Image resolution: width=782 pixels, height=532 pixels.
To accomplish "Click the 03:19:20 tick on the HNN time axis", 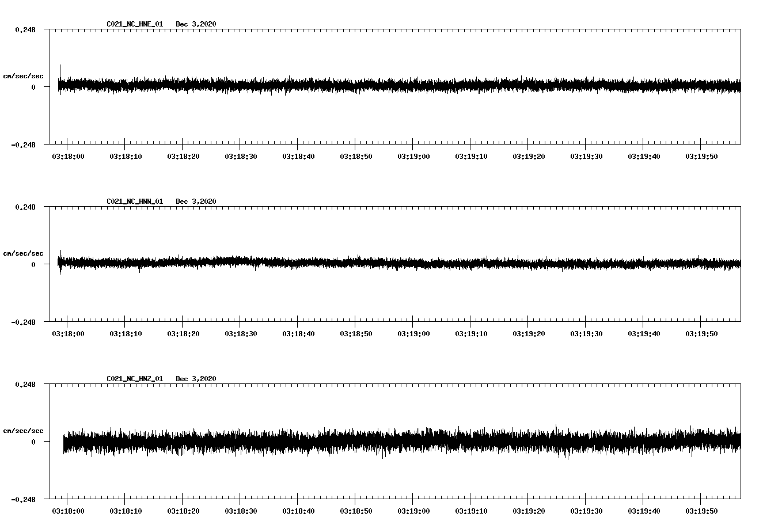I will (529, 321).
